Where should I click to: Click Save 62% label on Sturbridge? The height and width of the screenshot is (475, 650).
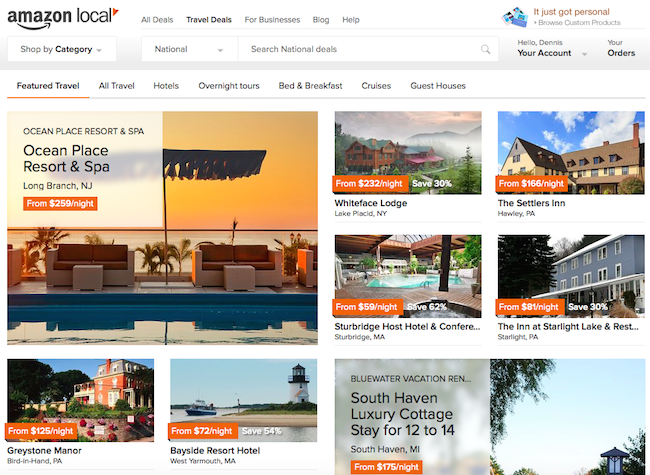(x=427, y=307)
